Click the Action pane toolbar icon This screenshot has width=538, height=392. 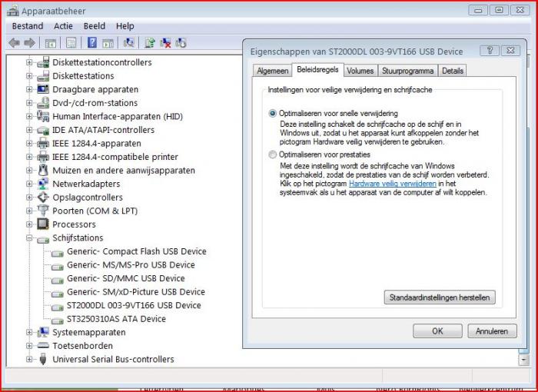(x=108, y=43)
